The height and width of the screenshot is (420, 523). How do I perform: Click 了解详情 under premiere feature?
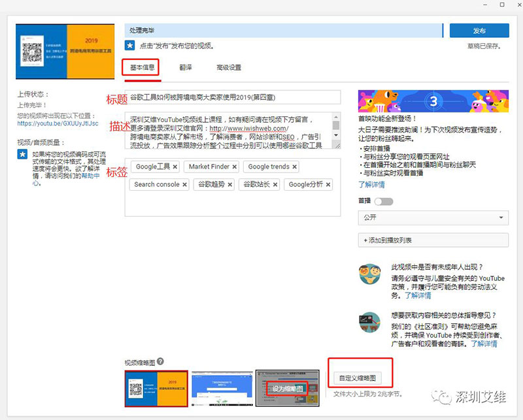pos(371,184)
